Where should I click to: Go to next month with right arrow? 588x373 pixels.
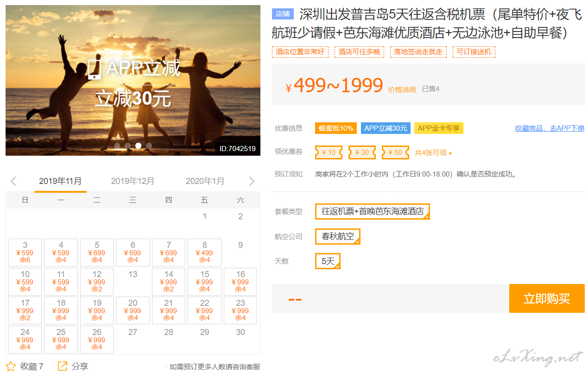[252, 181]
